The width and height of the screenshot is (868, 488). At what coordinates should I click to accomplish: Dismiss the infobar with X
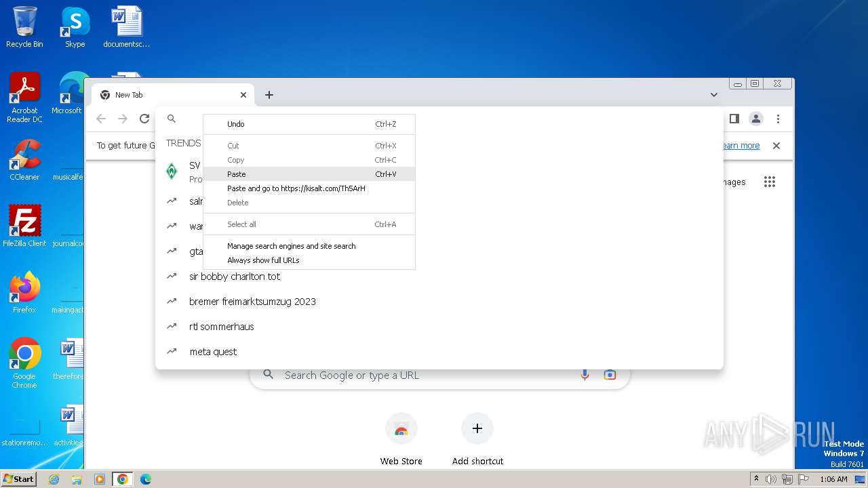(x=776, y=146)
